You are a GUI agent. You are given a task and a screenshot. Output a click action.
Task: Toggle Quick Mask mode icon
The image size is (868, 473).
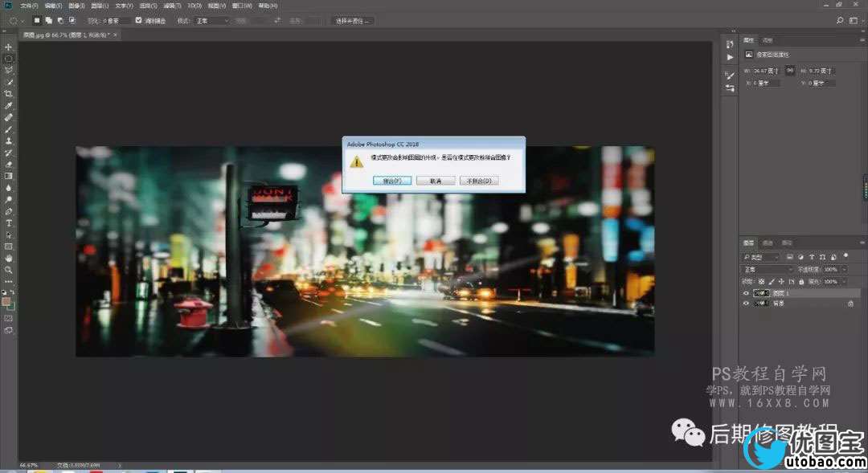(x=8, y=319)
